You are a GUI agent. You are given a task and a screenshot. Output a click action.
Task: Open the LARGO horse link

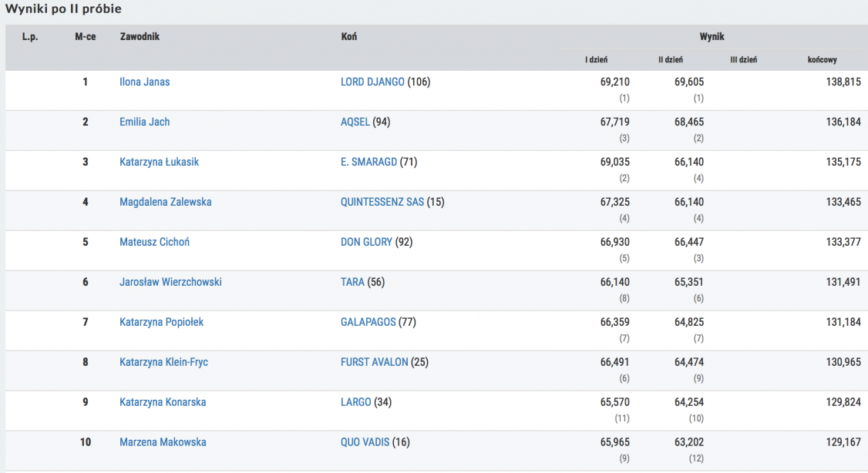coord(355,402)
